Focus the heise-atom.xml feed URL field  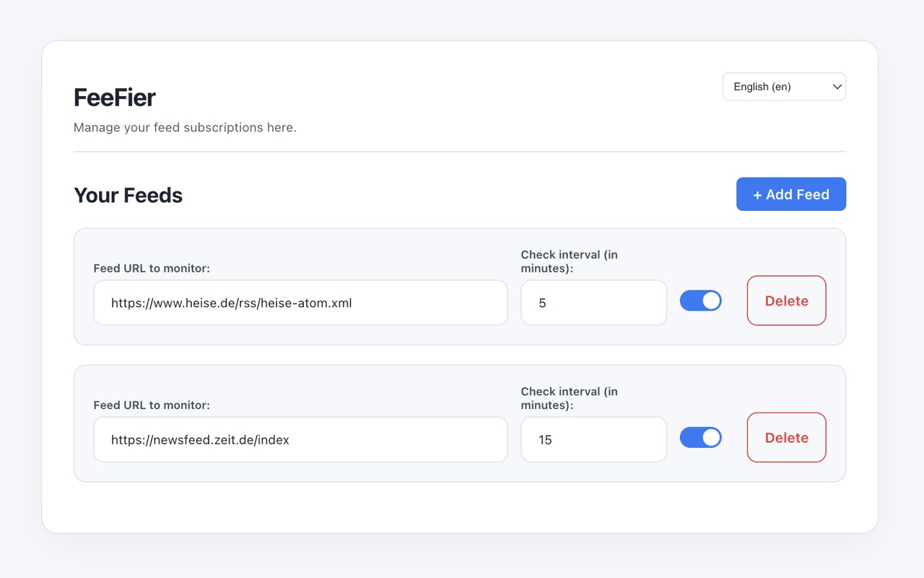[300, 303]
